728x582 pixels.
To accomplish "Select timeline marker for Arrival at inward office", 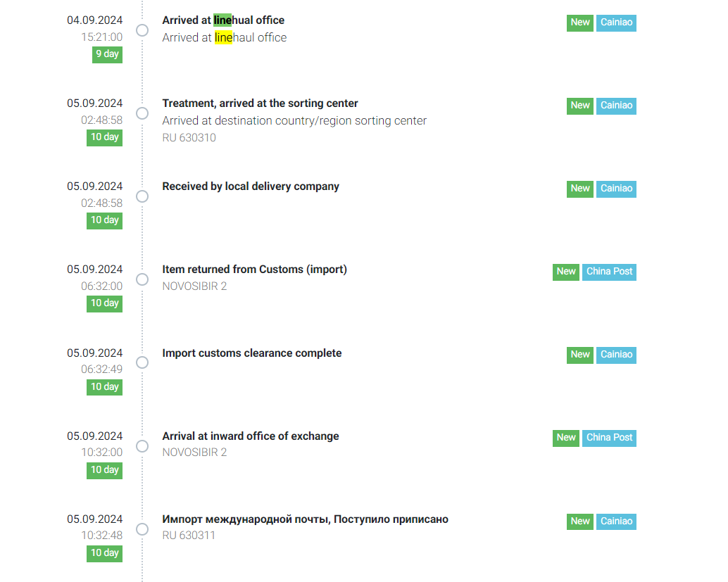I will tap(142, 445).
